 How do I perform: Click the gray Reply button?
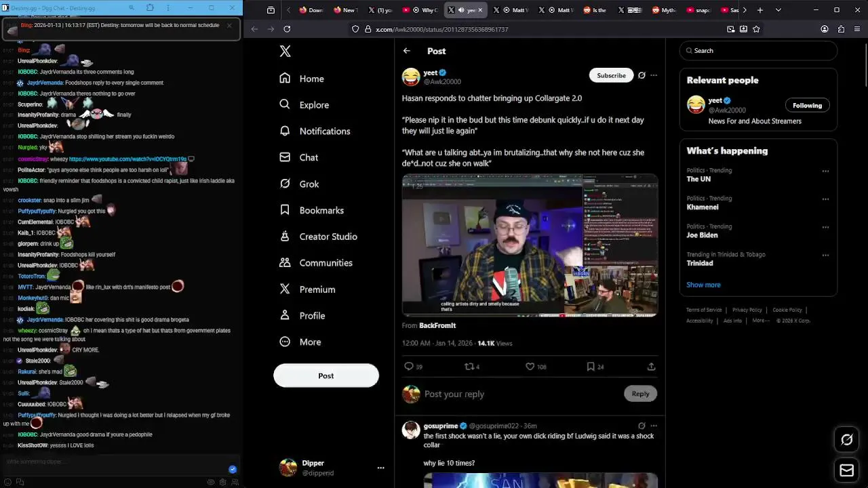[x=640, y=394]
